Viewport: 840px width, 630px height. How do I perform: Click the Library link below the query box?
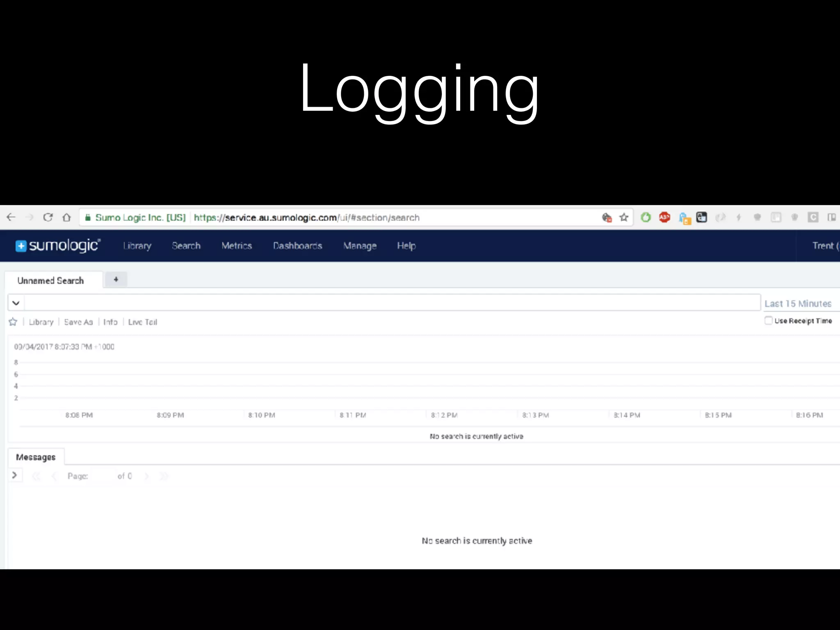pyautogui.click(x=41, y=322)
